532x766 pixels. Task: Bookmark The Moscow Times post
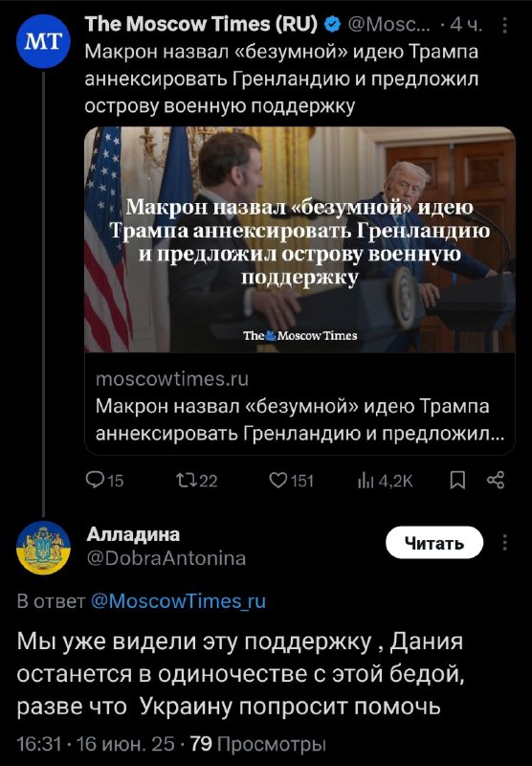(x=457, y=482)
